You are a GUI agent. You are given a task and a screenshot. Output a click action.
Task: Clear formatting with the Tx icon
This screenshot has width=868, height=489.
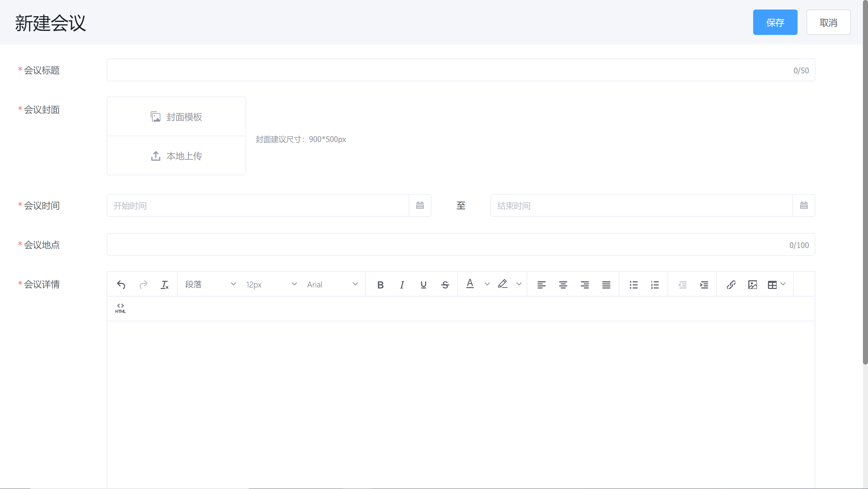(x=165, y=285)
